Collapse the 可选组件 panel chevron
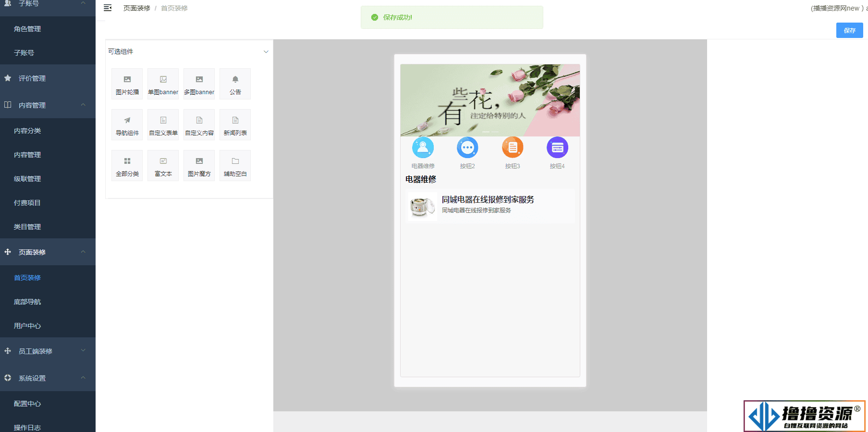The image size is (868, 432). (266, 52)
